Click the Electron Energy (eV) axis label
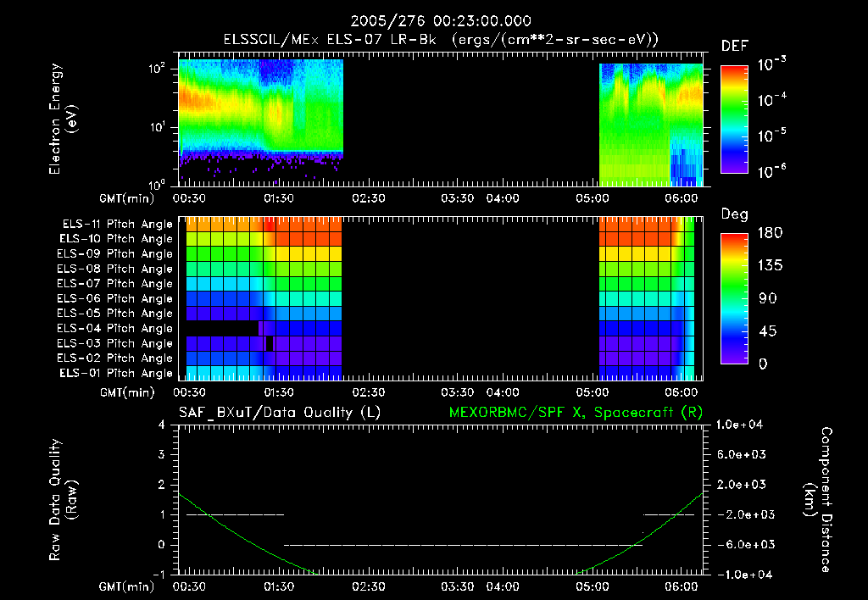This screenshot has width=868, height=600. point(63,119)
